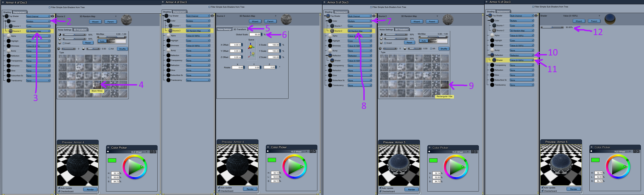Uncheck Auto Update in Armor 4 Transform window
Screen dimensions: 644x195
[x=219, y=188]
